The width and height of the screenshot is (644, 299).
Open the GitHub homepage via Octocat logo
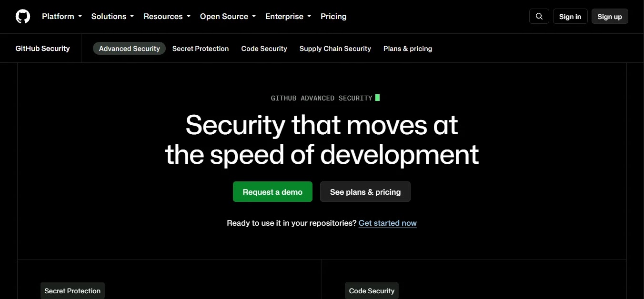23,16
